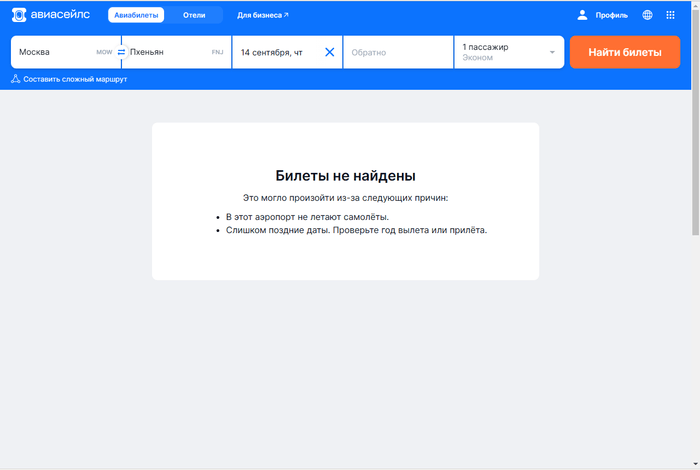Switch to the Авиабилеты tab
Screen dimensions: 700x470
point(136,15)
